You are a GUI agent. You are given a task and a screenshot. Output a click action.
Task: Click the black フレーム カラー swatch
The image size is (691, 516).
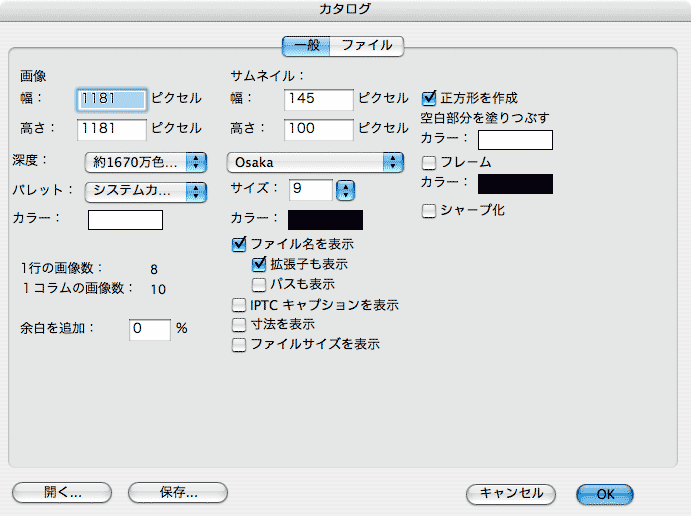[x=516, y=184]
